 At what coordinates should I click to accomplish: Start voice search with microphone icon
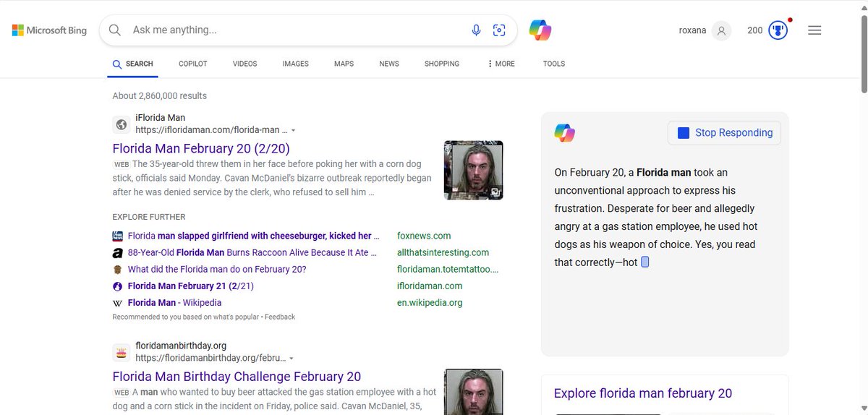pyautogui.click(x=476, y=30)
